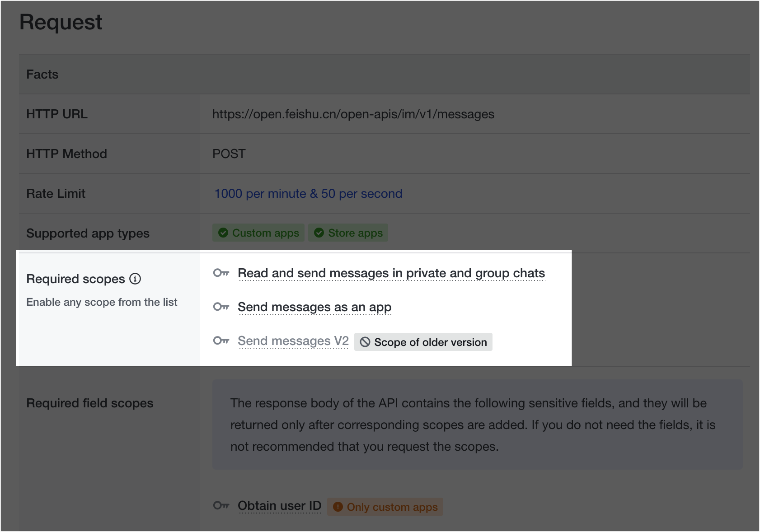Click the sensitive fields notice paragraph
This screenshot has width=760, height=532.
point(473,425)
